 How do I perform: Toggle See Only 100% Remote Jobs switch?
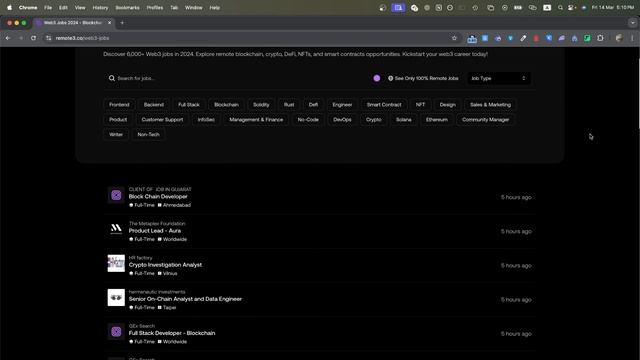[x=377, y=78]
